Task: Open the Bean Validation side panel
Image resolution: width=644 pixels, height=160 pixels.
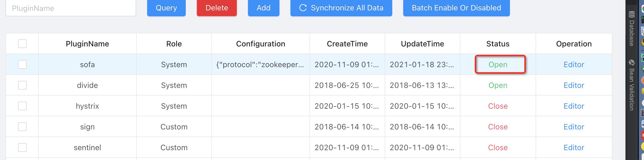Action: tap(631, 85)
